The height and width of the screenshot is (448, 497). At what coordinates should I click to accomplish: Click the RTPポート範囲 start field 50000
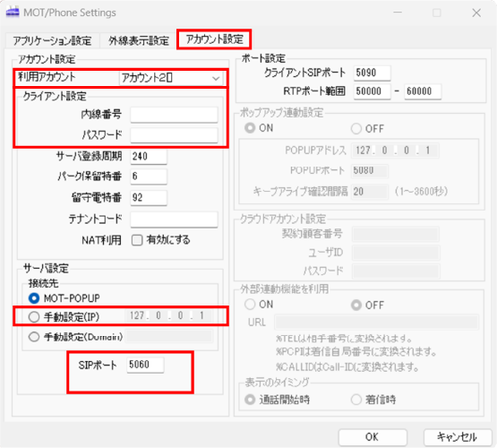[373, 91]
